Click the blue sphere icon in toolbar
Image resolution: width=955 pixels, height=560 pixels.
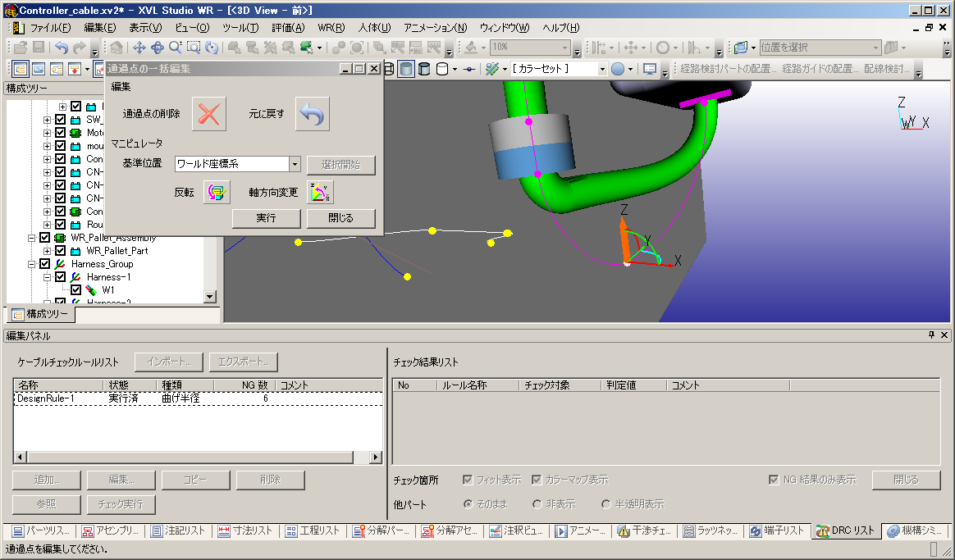(618, 69)
